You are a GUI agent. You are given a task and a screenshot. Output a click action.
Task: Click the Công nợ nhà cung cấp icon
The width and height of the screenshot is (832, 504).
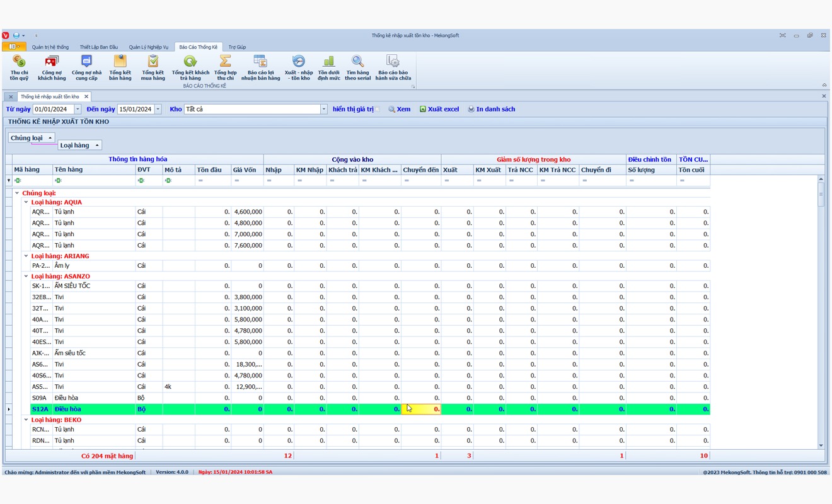pos(86,67)
